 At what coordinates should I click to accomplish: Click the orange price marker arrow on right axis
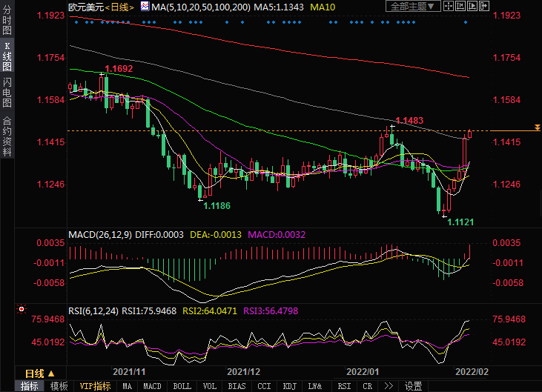(x=535, y=130)
